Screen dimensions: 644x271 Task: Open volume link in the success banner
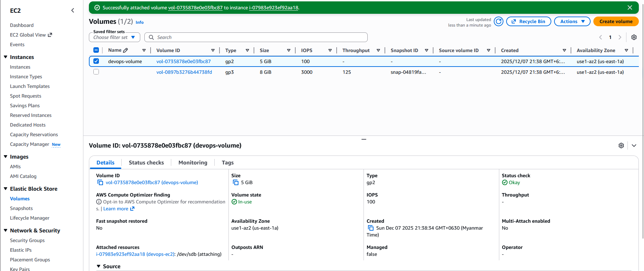tap(195, 8)
